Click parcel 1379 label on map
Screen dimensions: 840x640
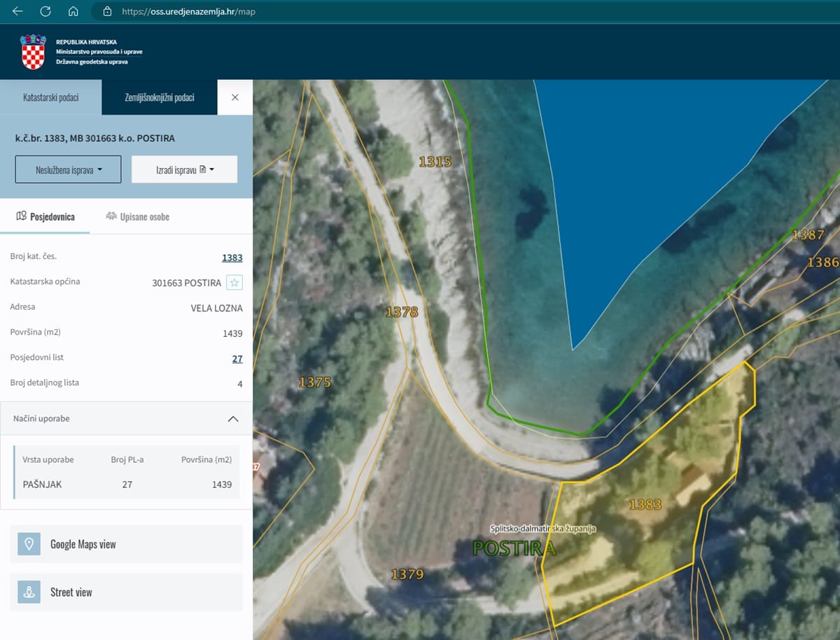click(407, 574)
